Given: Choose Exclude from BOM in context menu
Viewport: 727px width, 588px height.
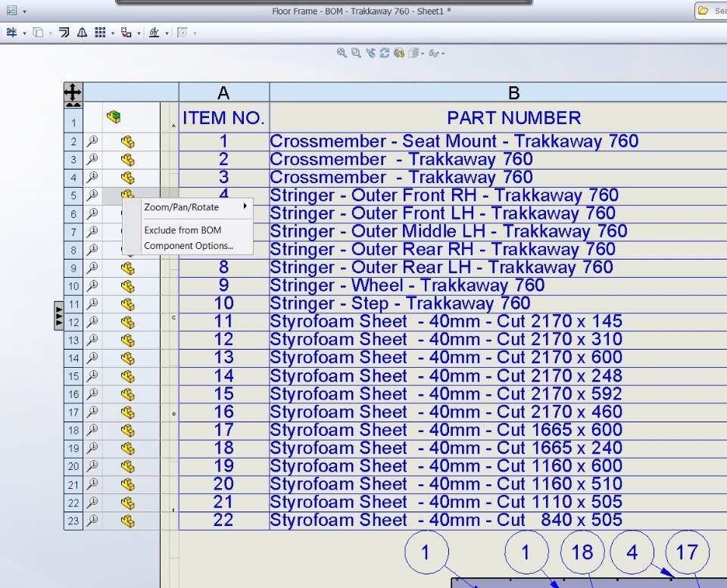Looking at the screenshot, I should (x=195, y=230).
